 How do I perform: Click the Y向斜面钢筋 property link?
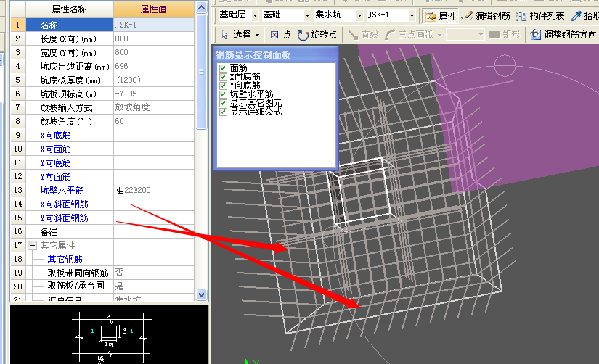click(x=65, y=218)
